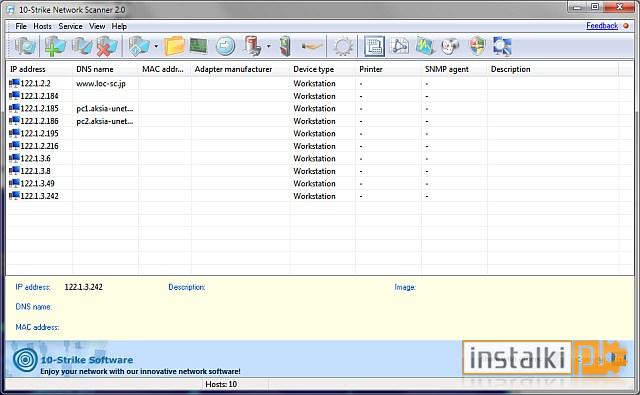640x395 pixels.
Task: Sort by the Description column header
Action: [553, 69]
